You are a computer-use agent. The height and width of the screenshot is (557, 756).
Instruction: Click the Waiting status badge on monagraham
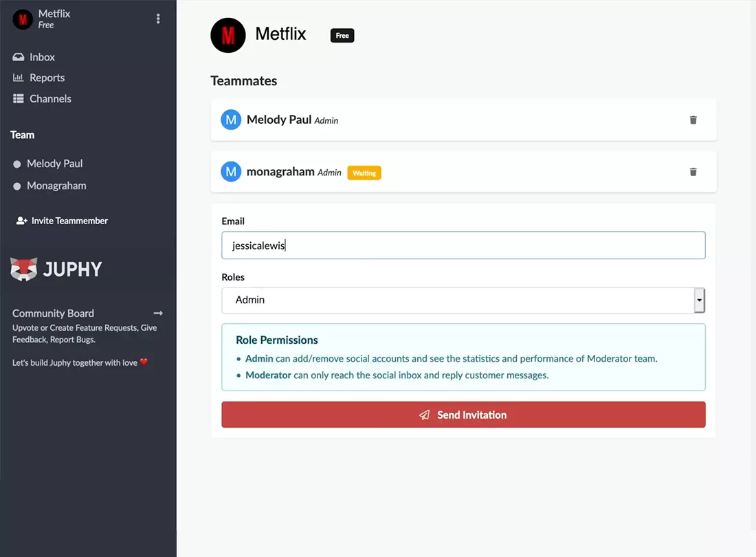coord(364,173)
